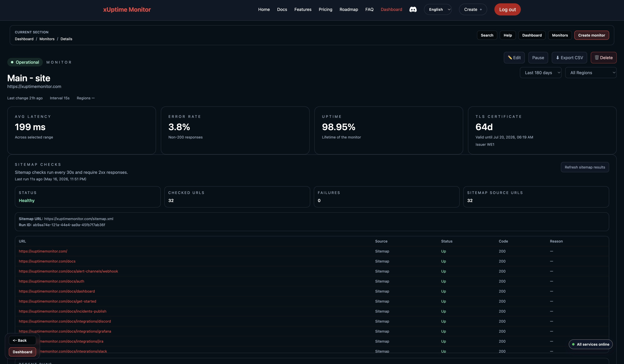
Task: Open the docs/integrations/jira URL link
Action: click(x=71, y=342)
